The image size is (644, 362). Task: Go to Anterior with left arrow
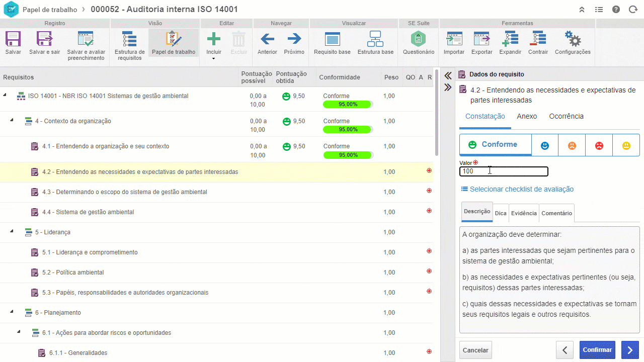point(267,39)
